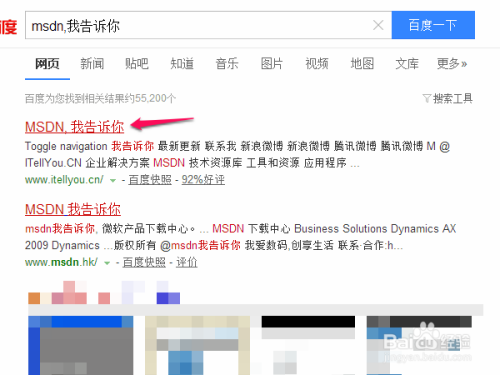Viewport: 500px width, 375px height.
Task: Open the black-topped third image thumbnail
Action: point(308,345)
